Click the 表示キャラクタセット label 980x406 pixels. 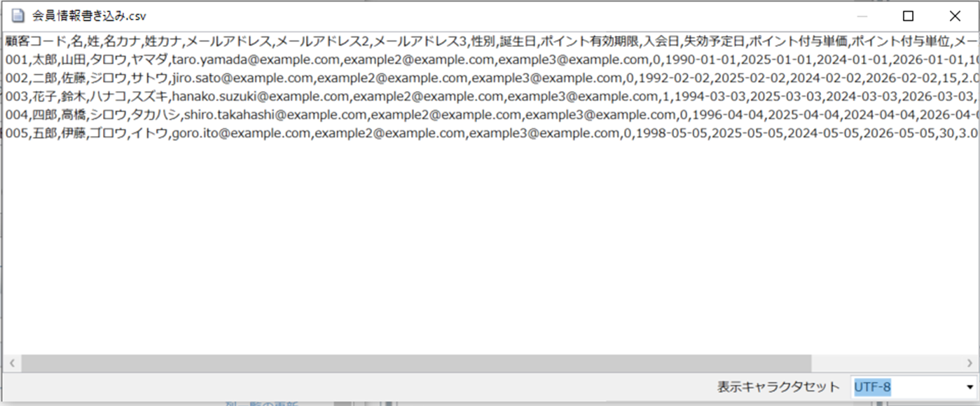(778, 386)
